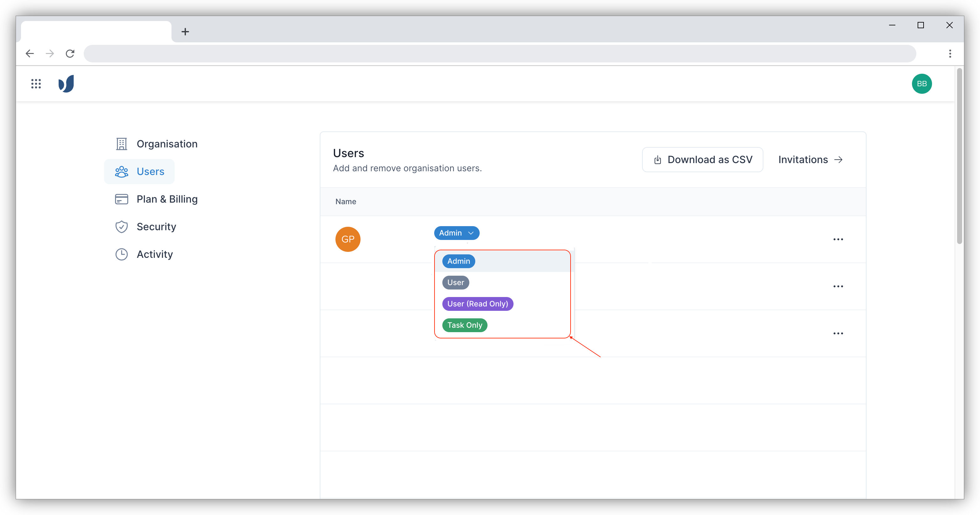This screenshot has height=515, width=980.
Task: Select the User role in dropdown list
Action: pos(456,282)
